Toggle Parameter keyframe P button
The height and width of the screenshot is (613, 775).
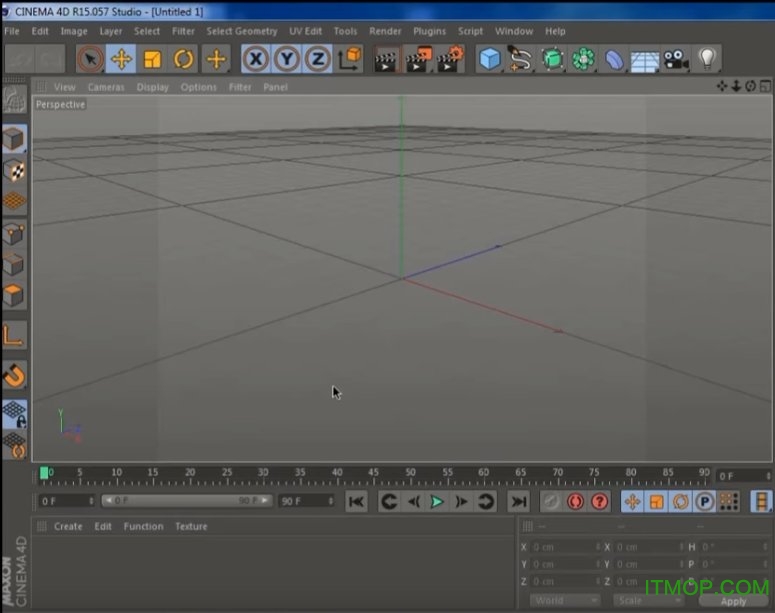tap(704, 502)
